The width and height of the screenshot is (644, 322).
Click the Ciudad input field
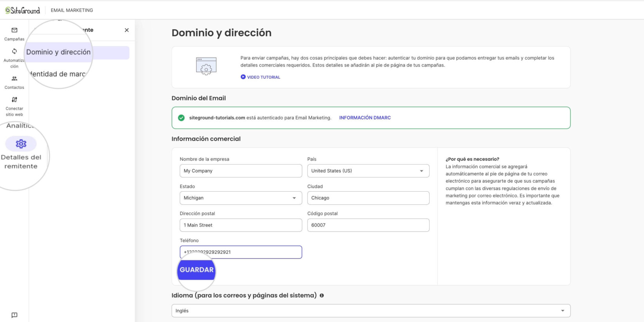pos(368,198)
